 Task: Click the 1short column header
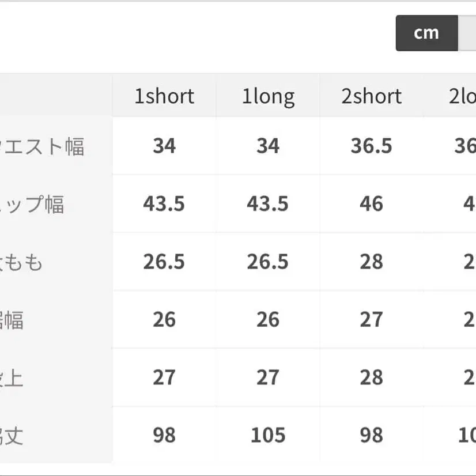point(165,96)
